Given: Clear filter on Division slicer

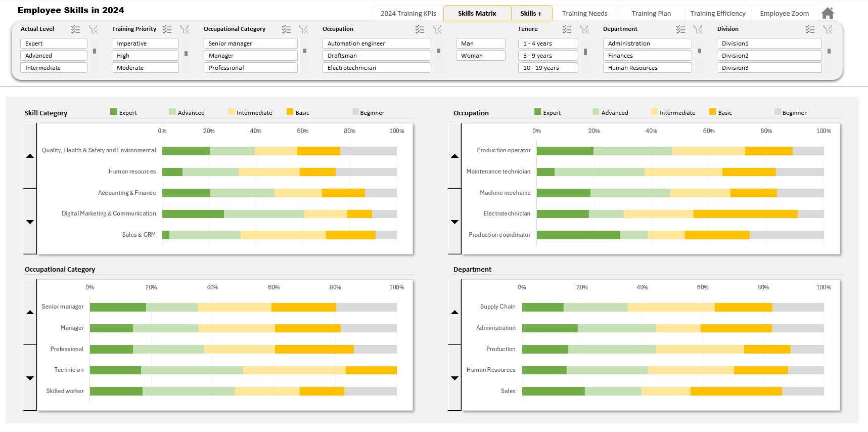Looking at the screenshot, I should click(x=828, y=29).
